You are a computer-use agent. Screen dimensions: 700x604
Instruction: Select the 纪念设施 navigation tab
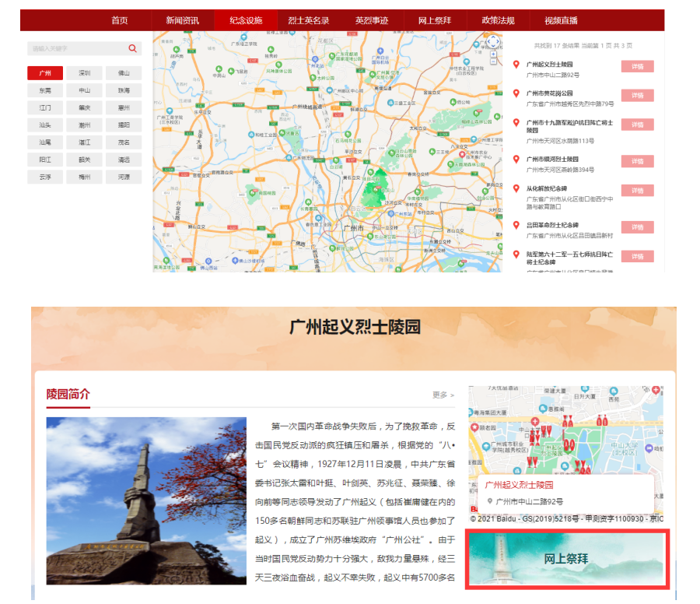(246, 20)
